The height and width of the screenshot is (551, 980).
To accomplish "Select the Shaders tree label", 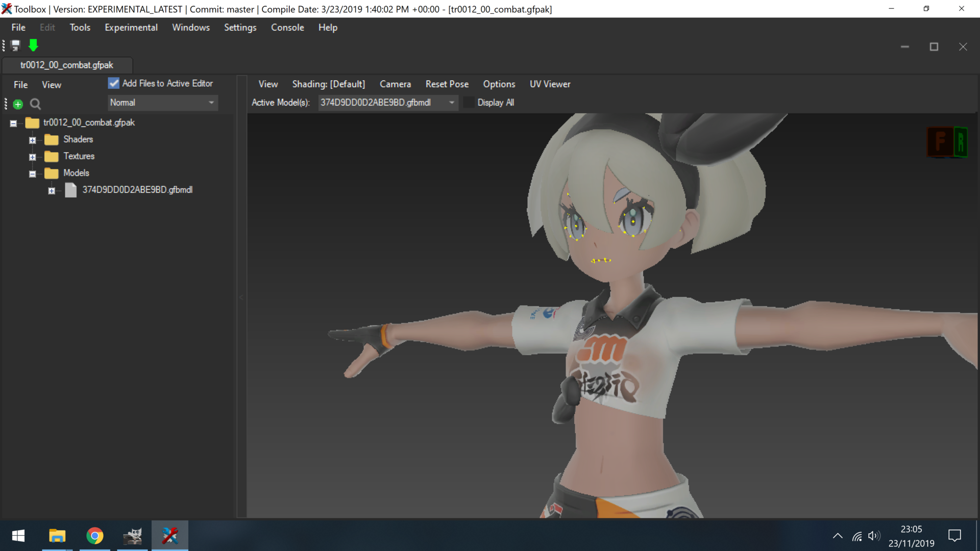I will click(78, 139).
